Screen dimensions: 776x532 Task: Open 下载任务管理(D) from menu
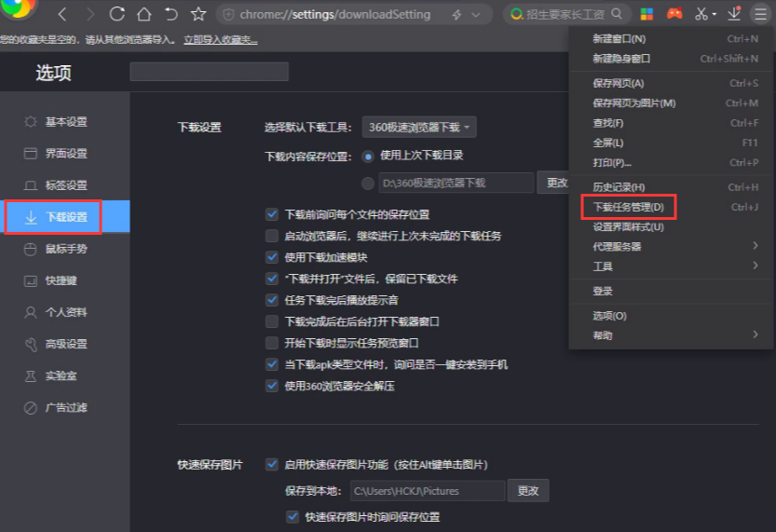(x=671, y=207)
